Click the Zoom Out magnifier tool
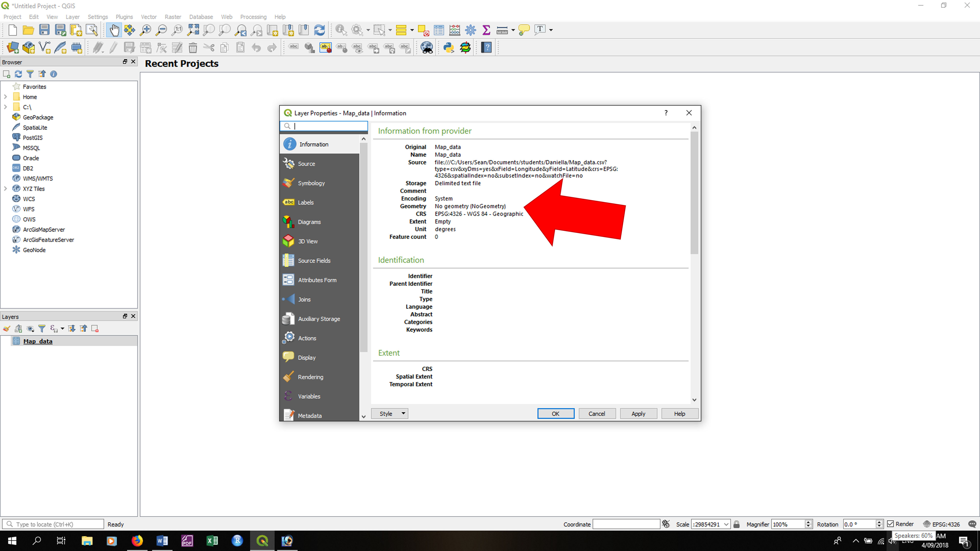The image size is (980, 551). 161,30
